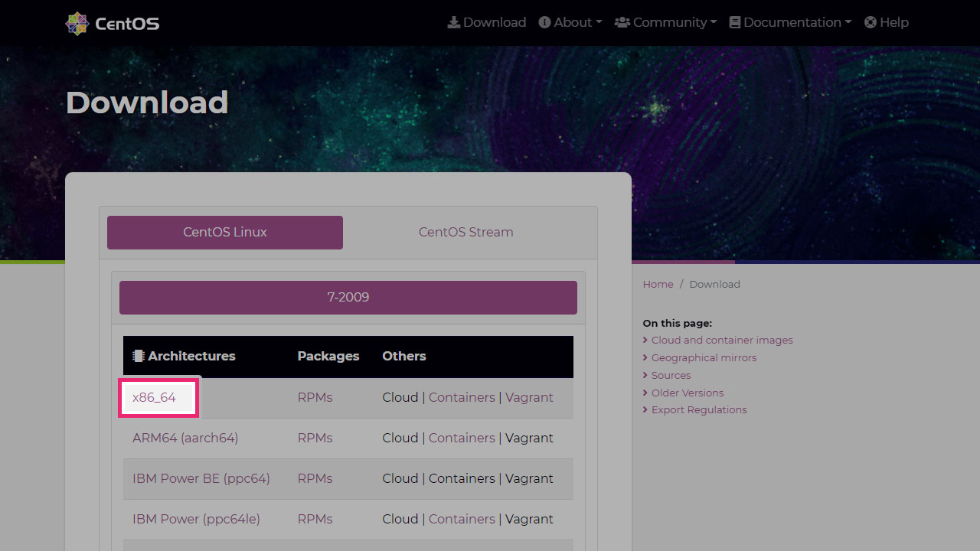Click Vagrant text in ppc64le row

(529, 519)
